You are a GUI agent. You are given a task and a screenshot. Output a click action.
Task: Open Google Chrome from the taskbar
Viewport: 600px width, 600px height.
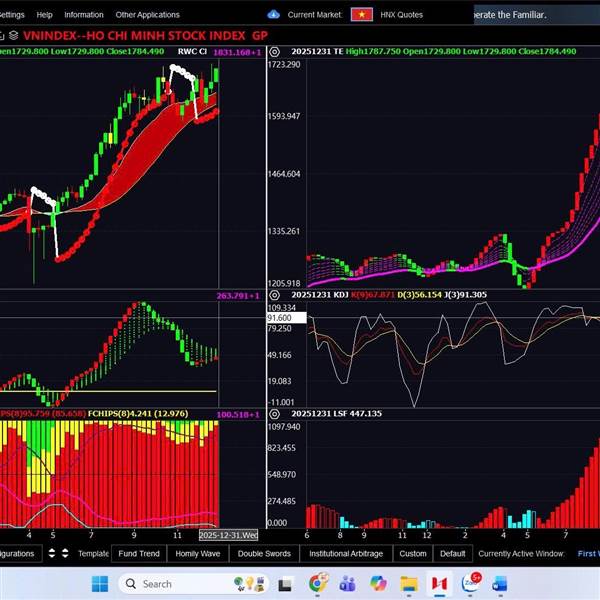318,583
